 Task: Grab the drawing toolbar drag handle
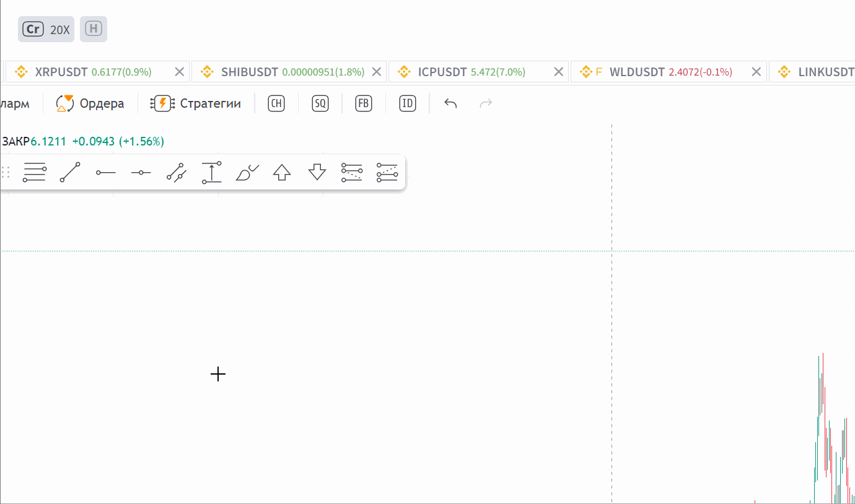pyautogui.click(x=6, y=172)
